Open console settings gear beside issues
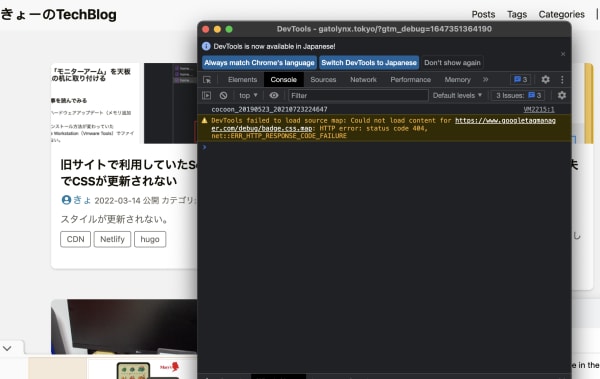The width and height of the screenshot is (600, 379). point(562,95)
